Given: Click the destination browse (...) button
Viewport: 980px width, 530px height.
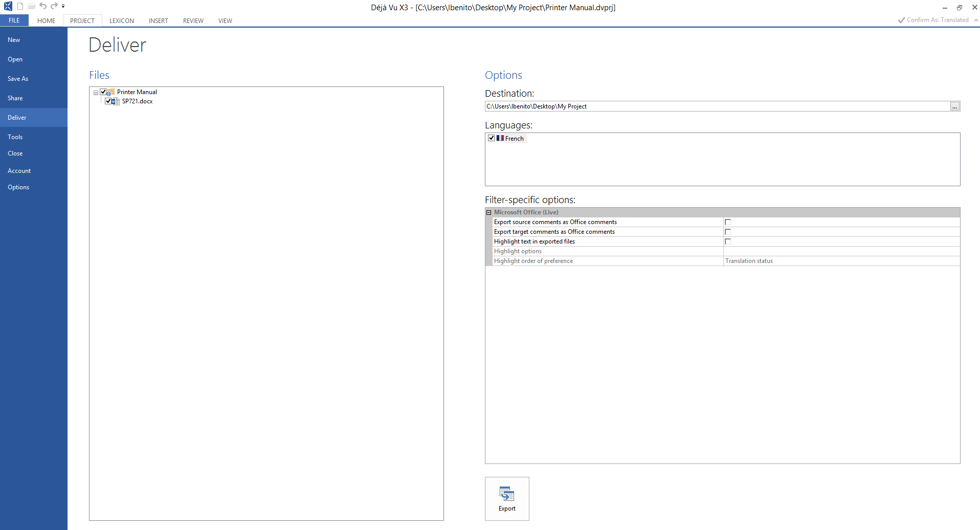Looking at the screenshot, I should tap(955, 106).
